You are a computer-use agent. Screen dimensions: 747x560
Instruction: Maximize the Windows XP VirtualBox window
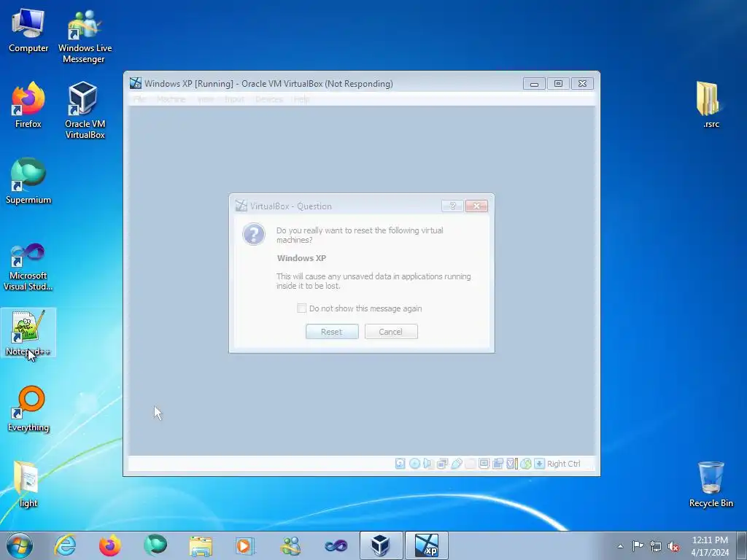(x=558, y=84)
